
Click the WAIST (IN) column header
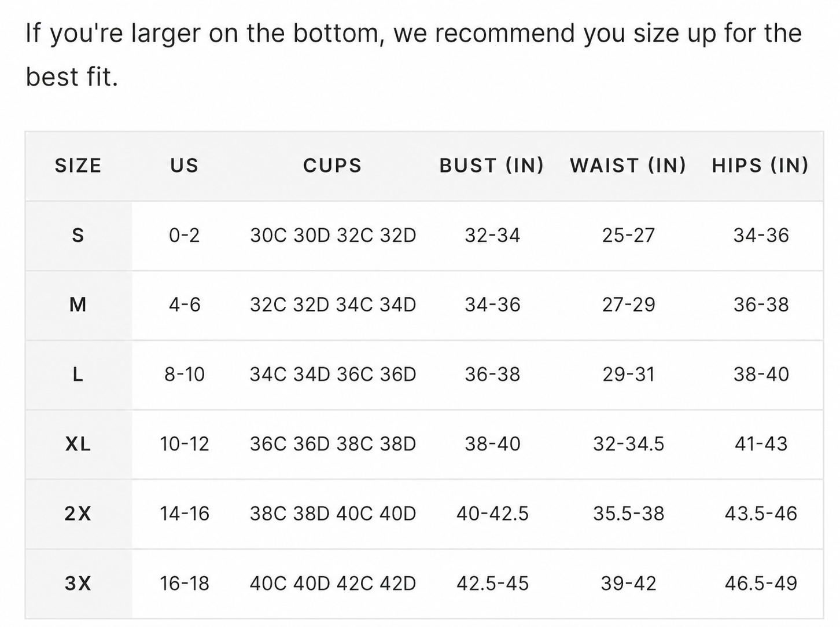point(628,166)
